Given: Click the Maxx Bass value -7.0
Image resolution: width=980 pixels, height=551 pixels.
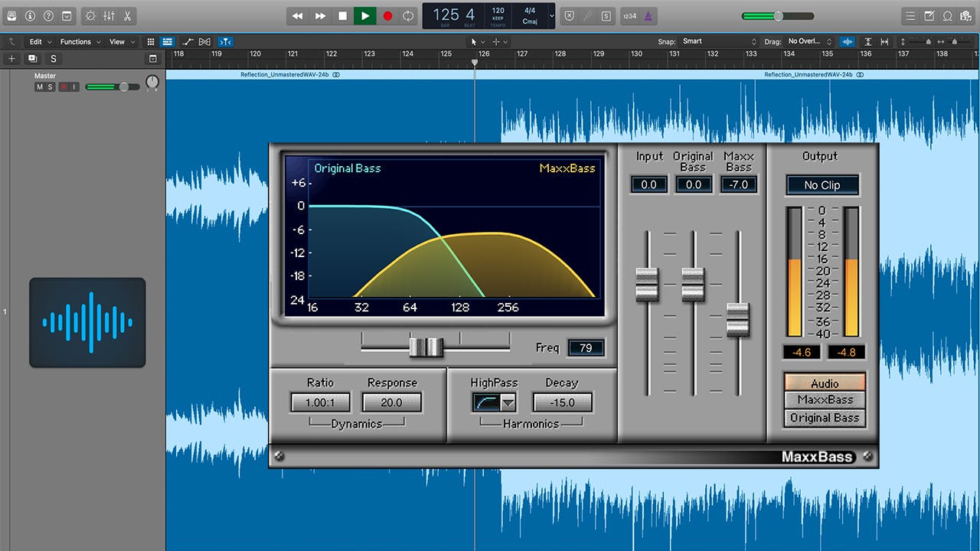Looking at the screenshot, I should click(x=739, y=184).
